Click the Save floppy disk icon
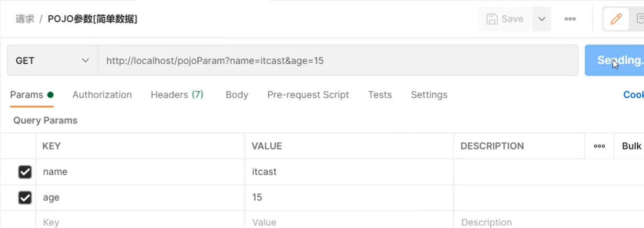Image resolution: width=644 pixels, height=228 pixels. (492, 19)
